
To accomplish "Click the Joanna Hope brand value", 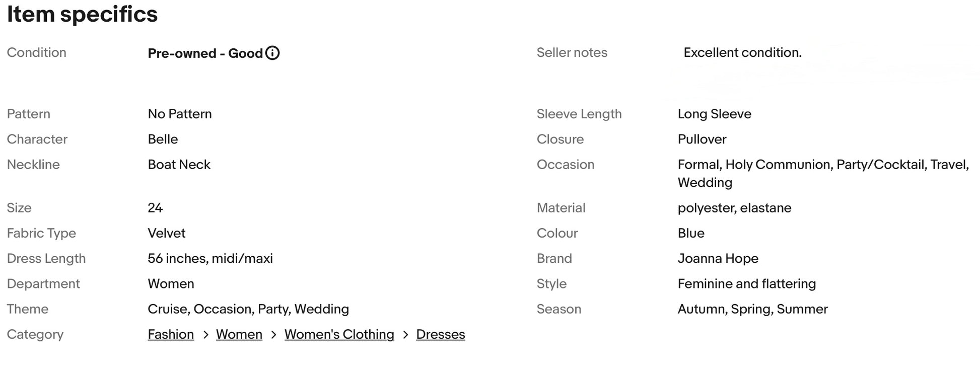I will click(718, 258).
